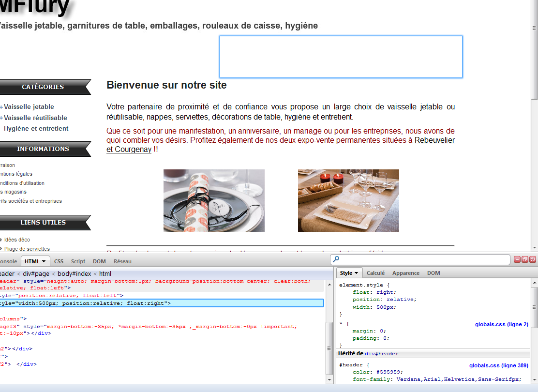Open the HTML tab dropdown arrow
The height and width of the screenshot is (392, 538).
[44, 261]
